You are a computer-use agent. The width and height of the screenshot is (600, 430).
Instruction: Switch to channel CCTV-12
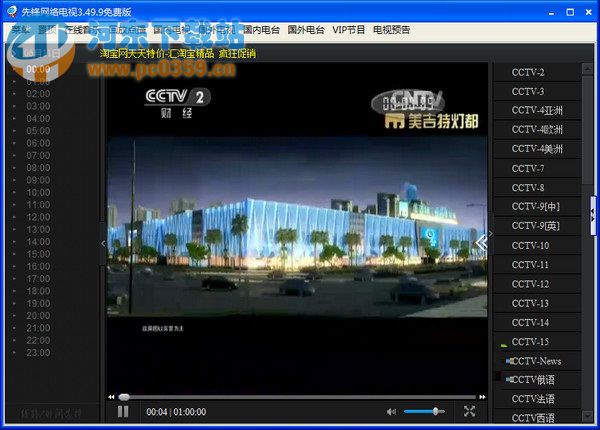click(x=537, y=284)
